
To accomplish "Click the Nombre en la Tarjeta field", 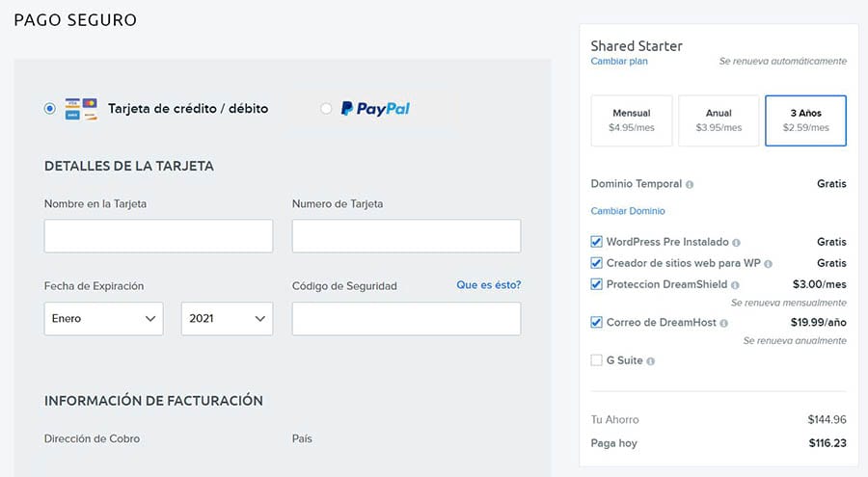I will [158, 236].
